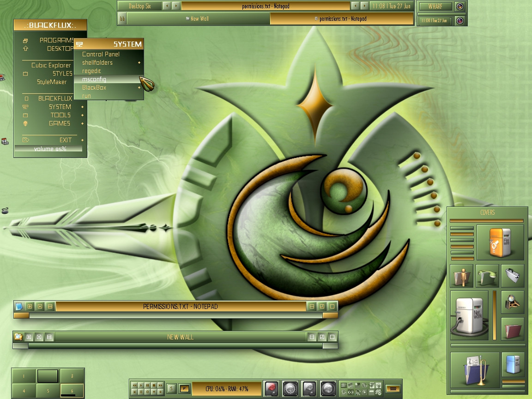Open the silver briefcase icon
This screenshot has width=532, height=399.
click(513, 276)
